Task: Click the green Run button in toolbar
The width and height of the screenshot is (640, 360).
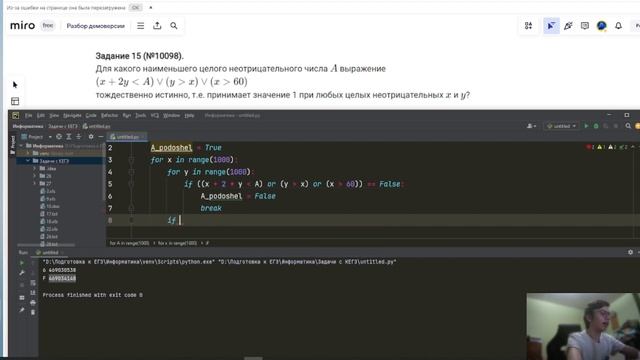Action: coord(586,126)
